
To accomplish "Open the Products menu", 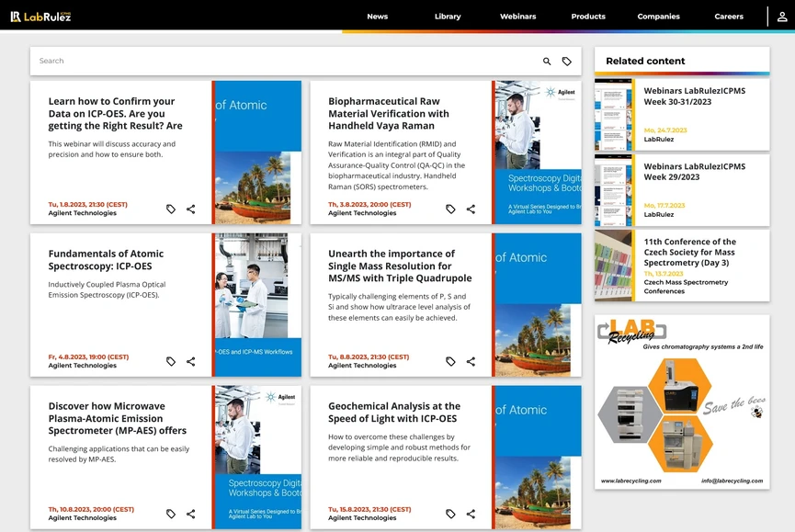I will pos(588,17).
